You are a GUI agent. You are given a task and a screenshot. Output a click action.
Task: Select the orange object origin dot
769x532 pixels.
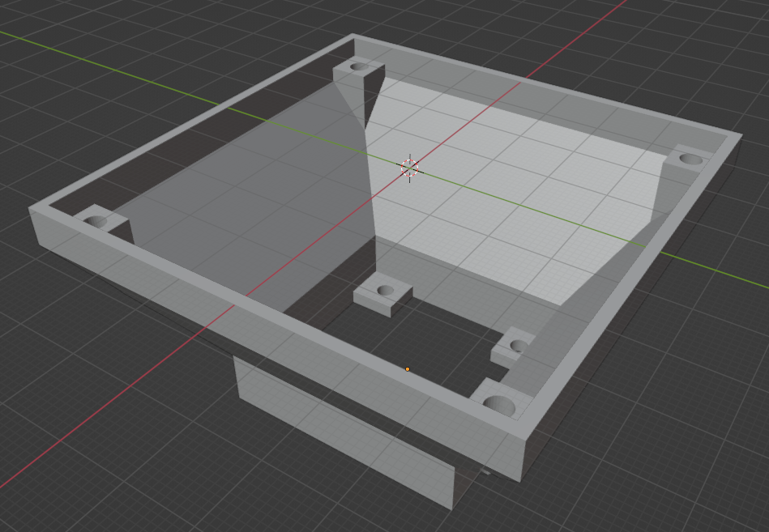tap(408, 369)
